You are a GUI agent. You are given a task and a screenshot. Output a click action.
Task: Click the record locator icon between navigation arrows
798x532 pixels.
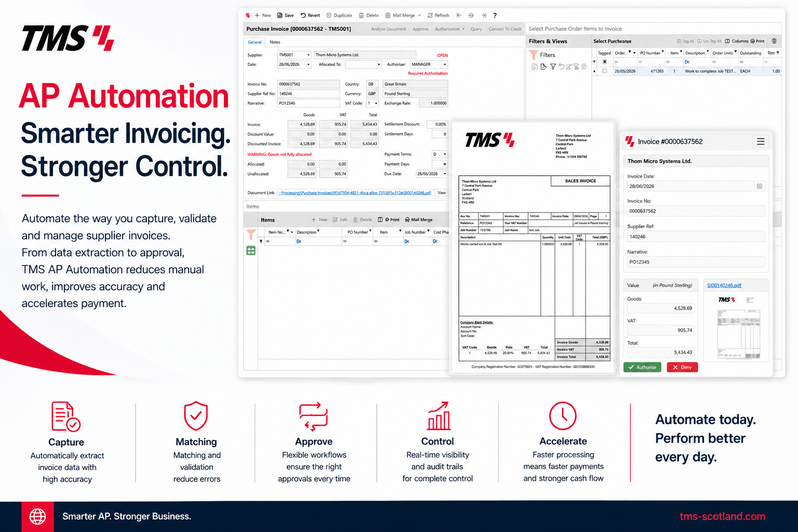(x=471, y=16)
